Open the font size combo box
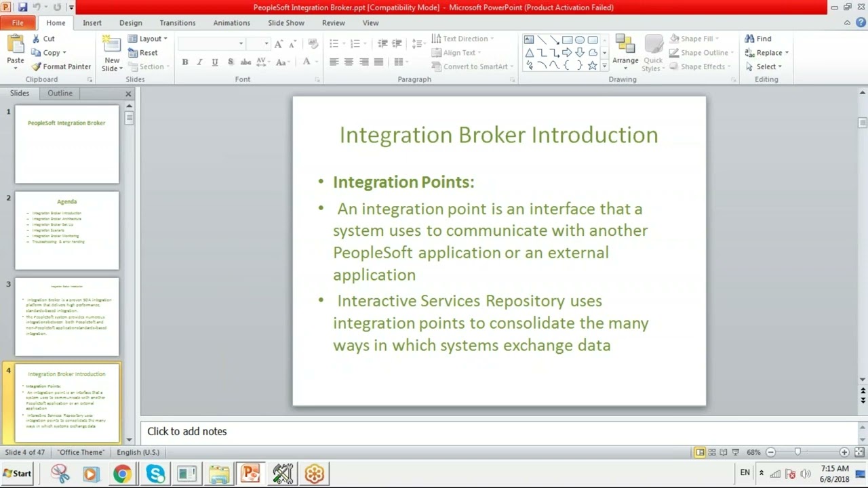 (258, 43)
